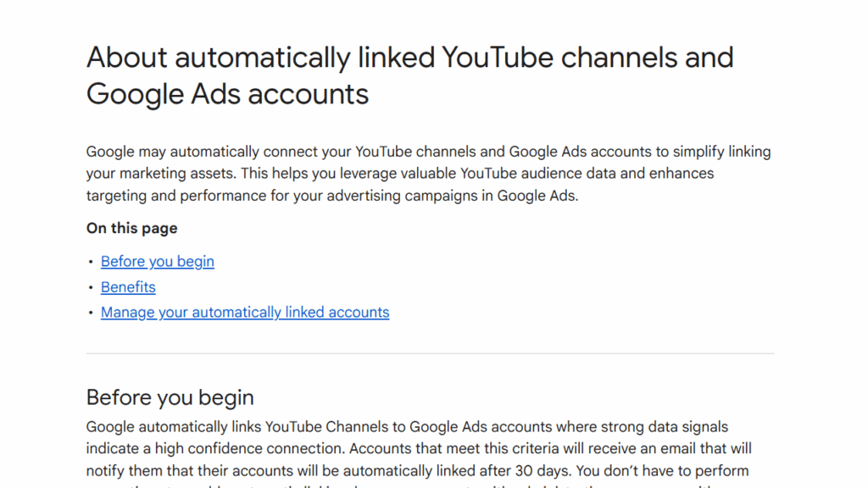Click bullet beside "Manage your automatically linked accounts"
Viewport: 868px width, 488px height.
click(91, 313)
